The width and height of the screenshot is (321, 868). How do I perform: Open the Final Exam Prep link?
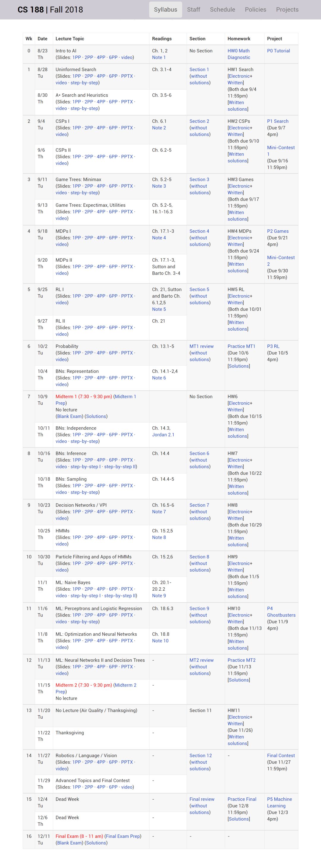123,836
